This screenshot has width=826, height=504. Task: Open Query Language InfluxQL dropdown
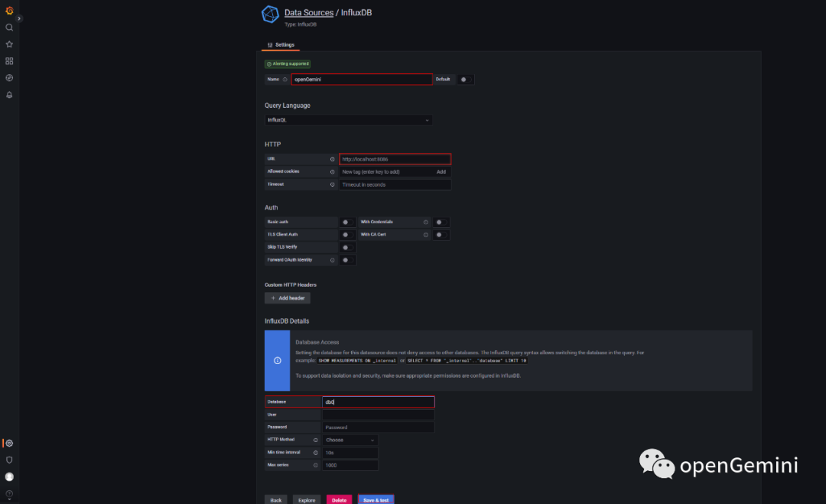[x=348, y=120]
